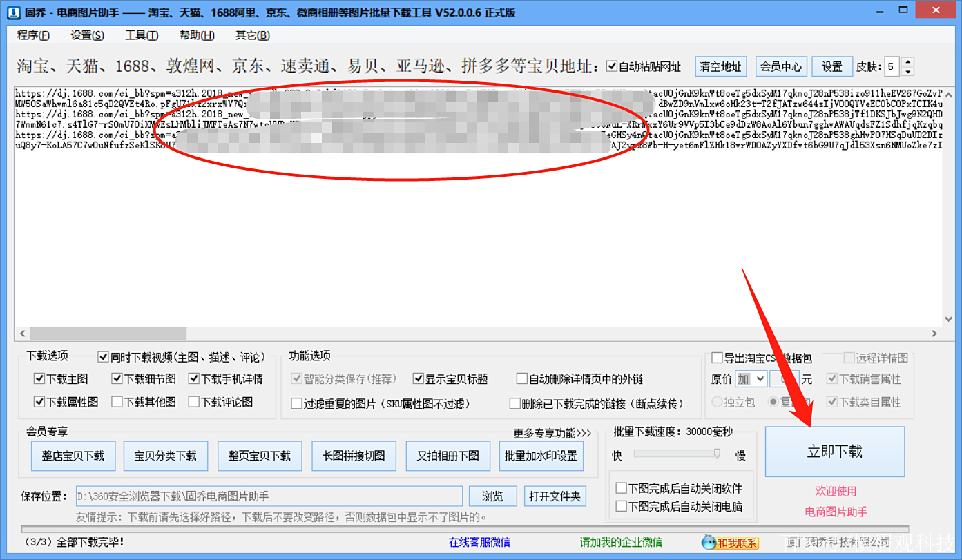Viewport: 962px width, 560px height.
Task: Click the QQ penguin icon beside 和我联系
Action: point(709,542)
